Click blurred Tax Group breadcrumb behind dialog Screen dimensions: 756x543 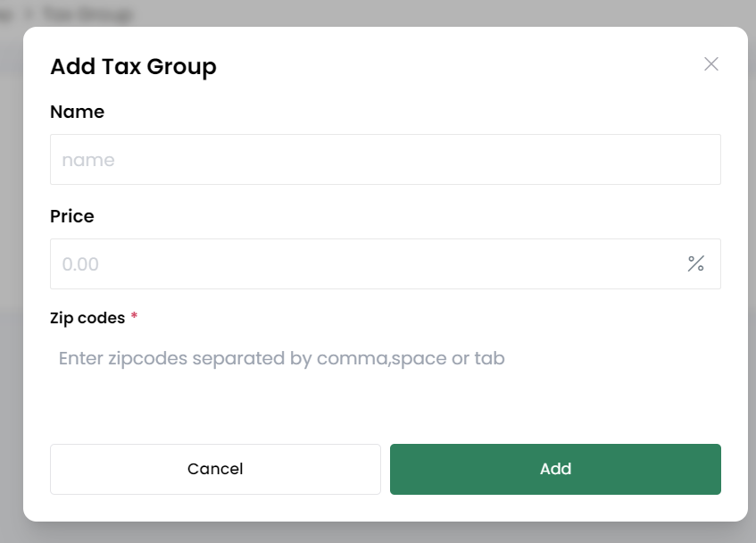tap(87, 14)
